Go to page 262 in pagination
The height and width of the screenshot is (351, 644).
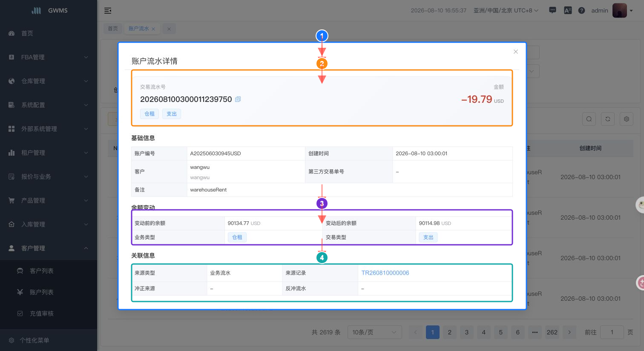pos(552,332)
